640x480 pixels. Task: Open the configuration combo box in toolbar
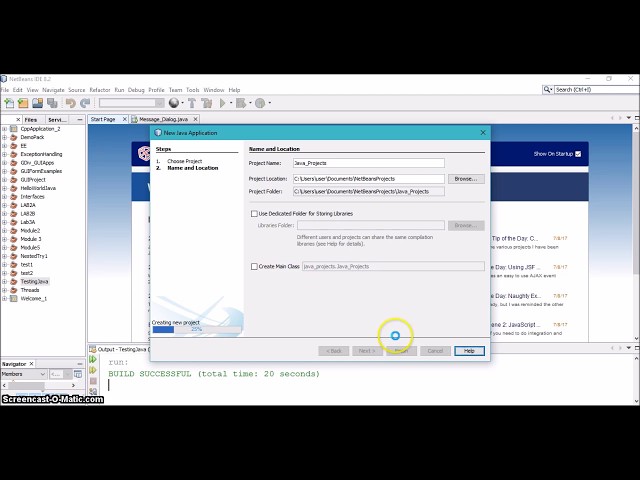click(x=131, y=103)
